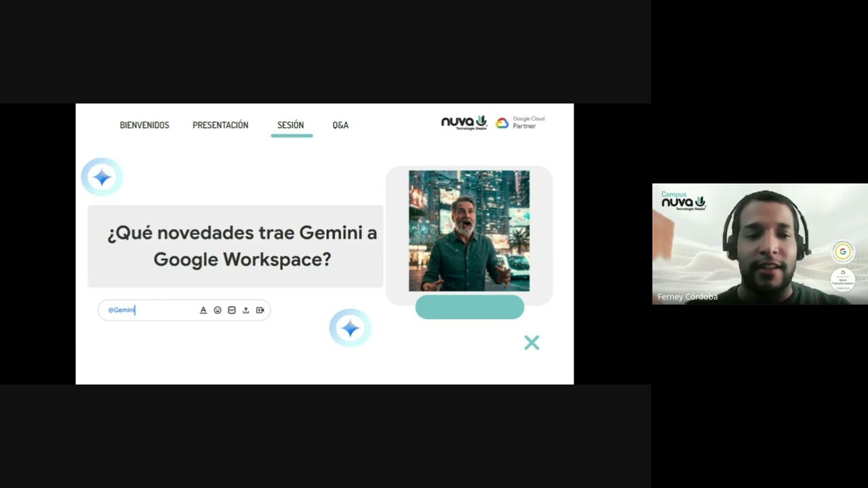The width and height of the screenshot is (868, 488).
Task: Click the nuva logo on slide header
Action: tap(465, 123)
